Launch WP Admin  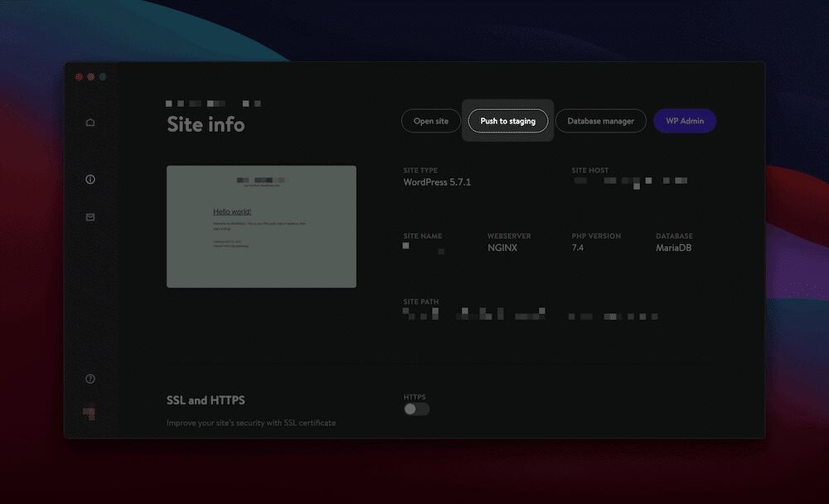coord(685,120)
